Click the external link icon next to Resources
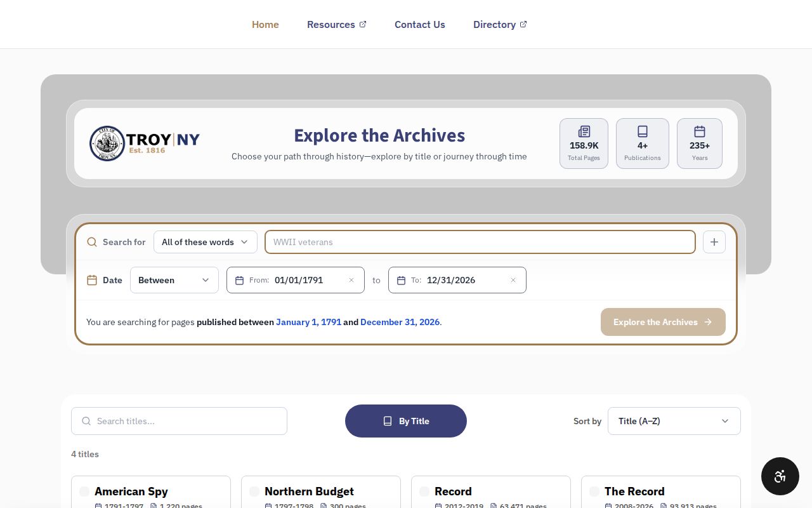Image resolution: width=812 pixels, height=508 pixels. point(363,24)
